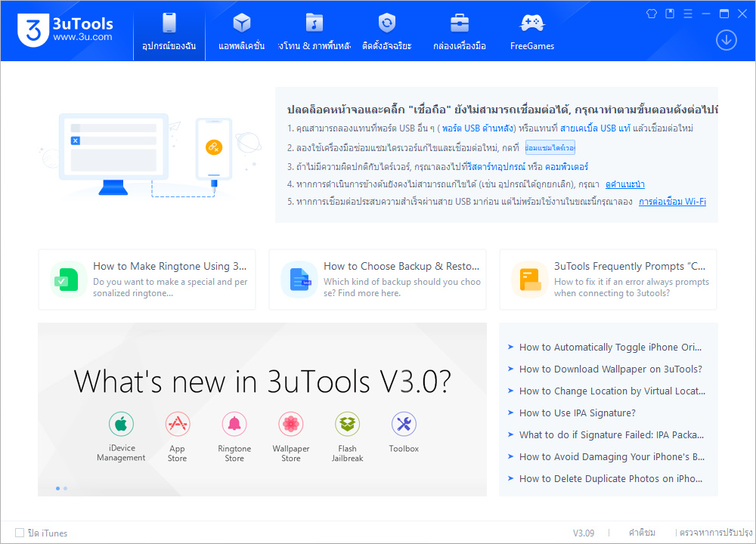
Task: Click the Flash Jailbreak icon
Action: pyautogui.click(x=347, y=424)
